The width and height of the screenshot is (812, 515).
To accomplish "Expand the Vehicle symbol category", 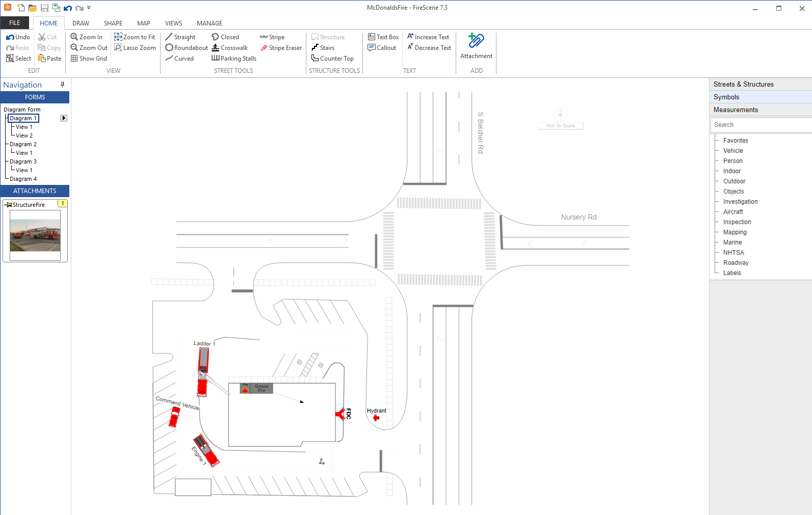I will tap(733, 151).
